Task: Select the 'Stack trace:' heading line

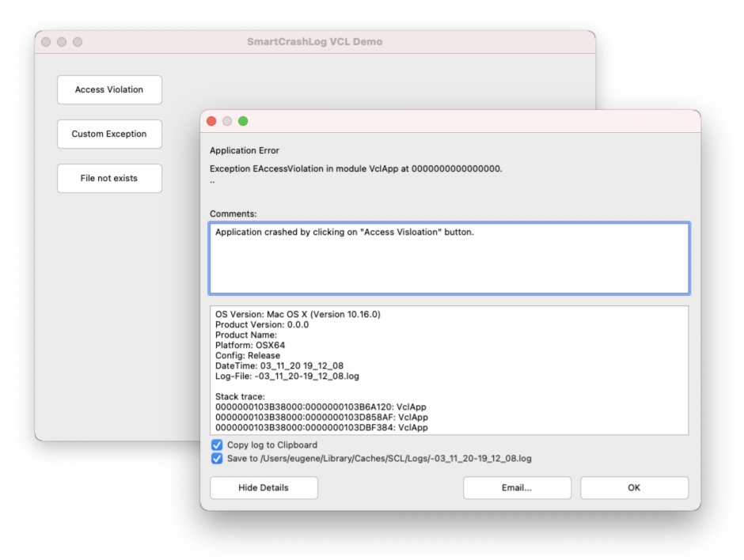Action: pos(240,397)
